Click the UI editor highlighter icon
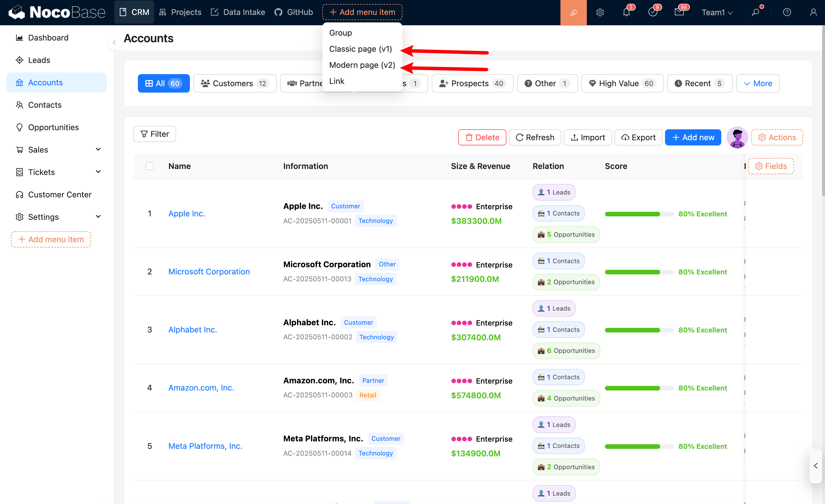The height and width of the screenshot is (504, 825). 573,12
